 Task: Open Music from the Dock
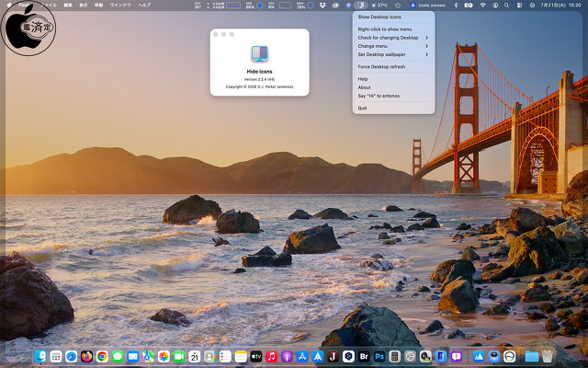tap(272, 356)
